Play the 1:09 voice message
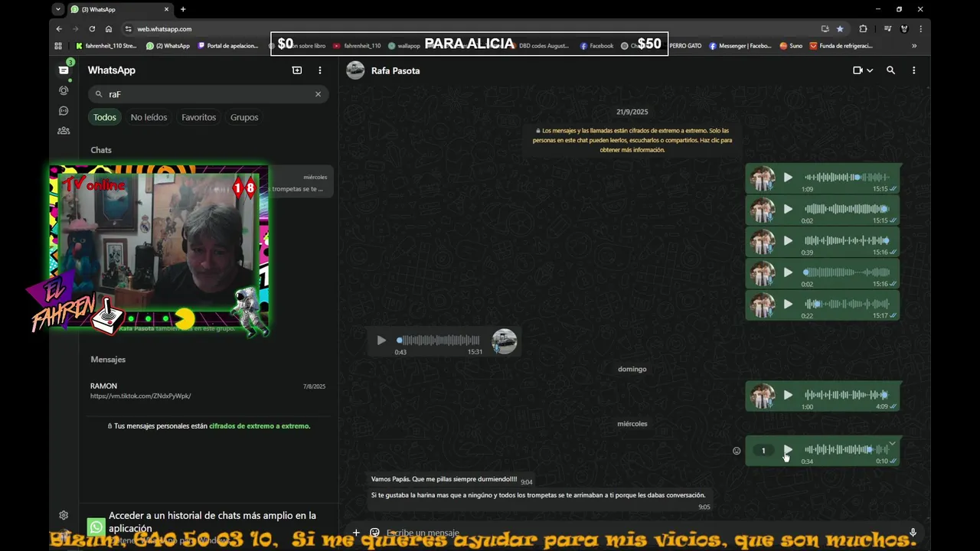The width and height of the screenshot is (980, 551). click(788, 178)
